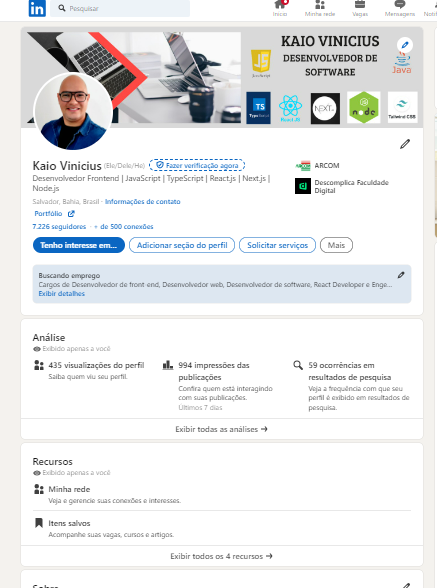
Task: Open the Mensagens chat icon
Action: 400,4
